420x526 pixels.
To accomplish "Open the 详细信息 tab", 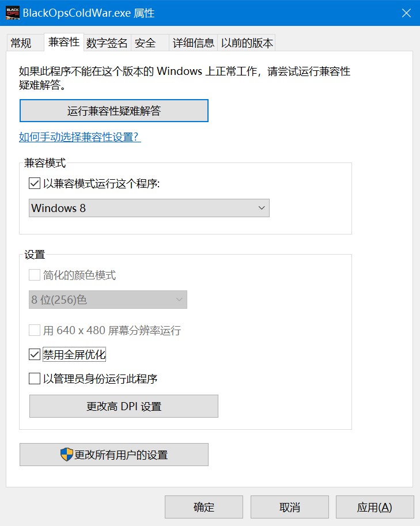I will (x=194, y=43).
